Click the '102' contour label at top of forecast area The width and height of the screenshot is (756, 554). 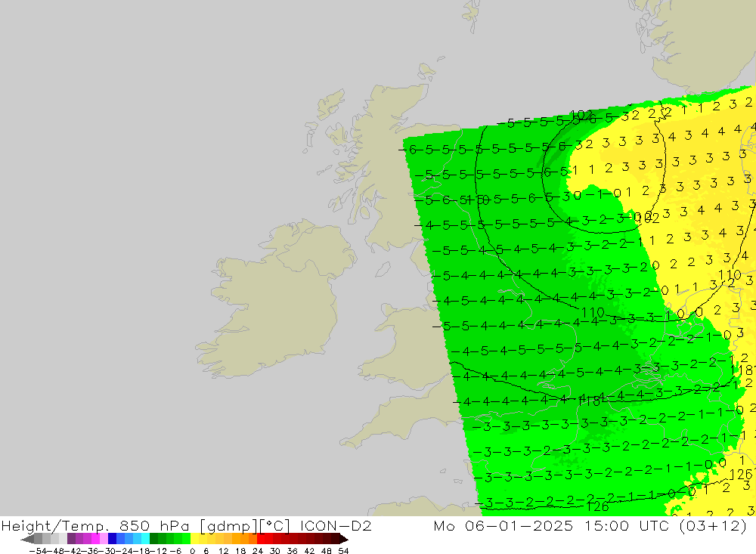[581, 115]
